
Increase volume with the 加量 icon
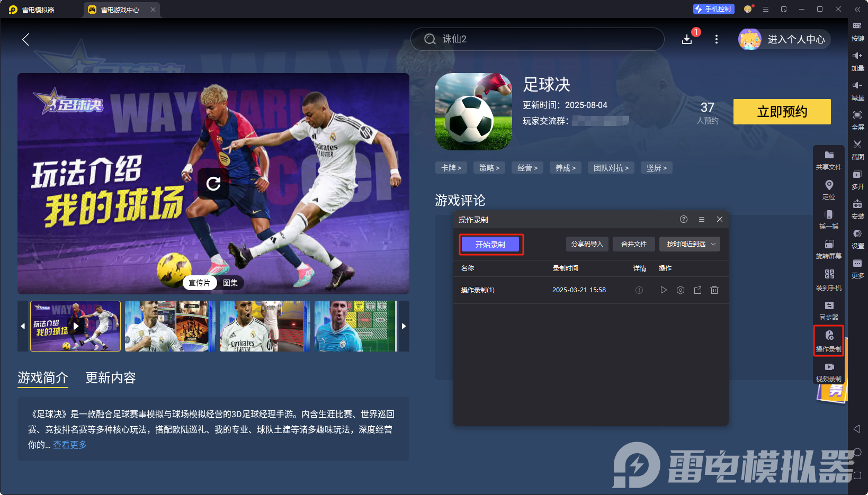(857, 61)
